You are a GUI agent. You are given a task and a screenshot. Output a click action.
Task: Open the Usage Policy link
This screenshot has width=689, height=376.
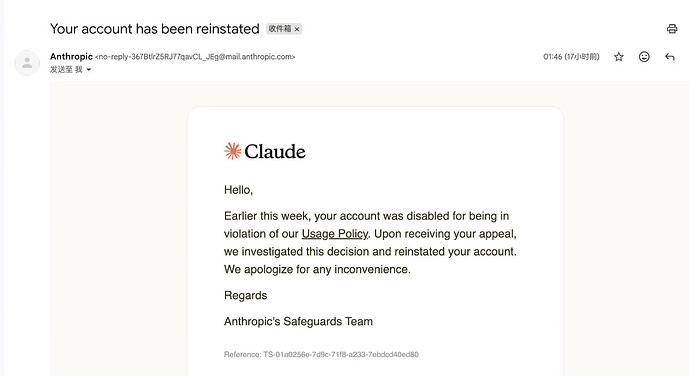[x=335, y=234]
